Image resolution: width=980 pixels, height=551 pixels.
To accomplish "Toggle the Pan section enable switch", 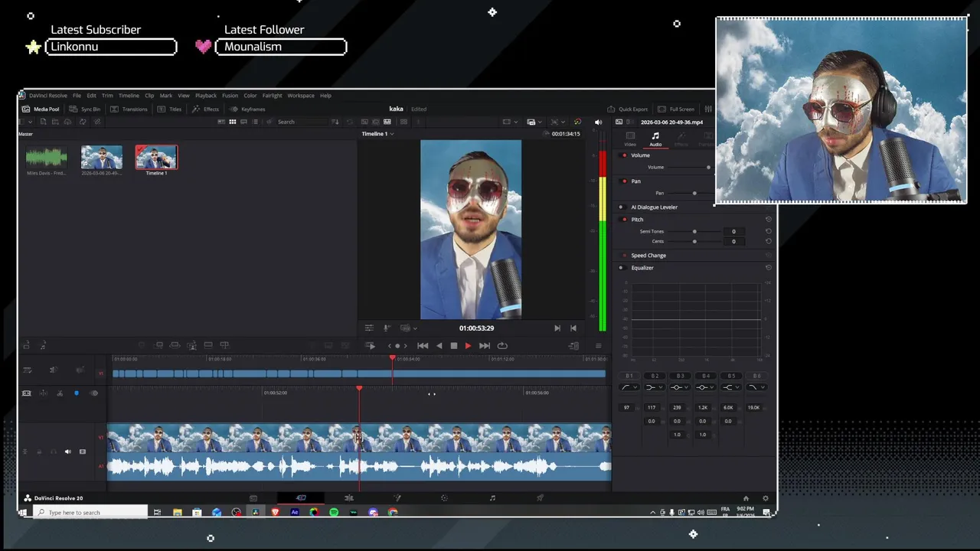I will coord(625,181).
